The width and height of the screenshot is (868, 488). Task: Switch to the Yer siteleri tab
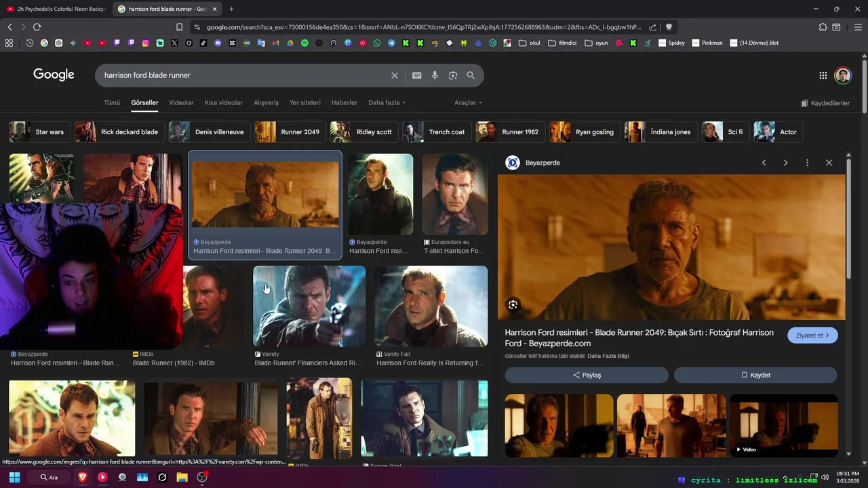[305, 102]
